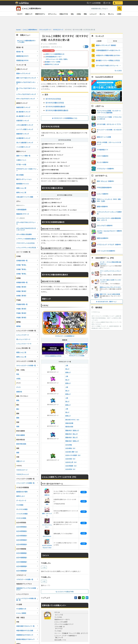The width and height of the screenshot is (138, 644).
Task: Switch to the 人気記事 ranking tab
Action: [x=99, y=41]
